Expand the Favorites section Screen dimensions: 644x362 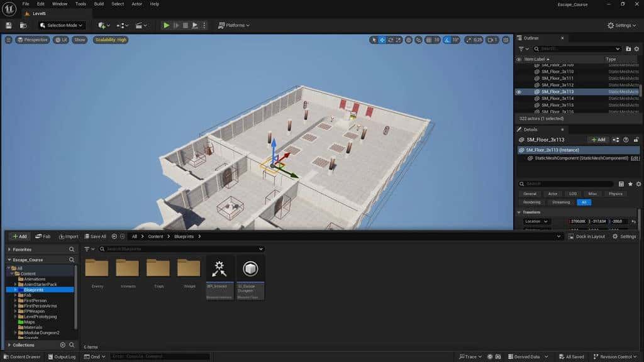point(9,250)
